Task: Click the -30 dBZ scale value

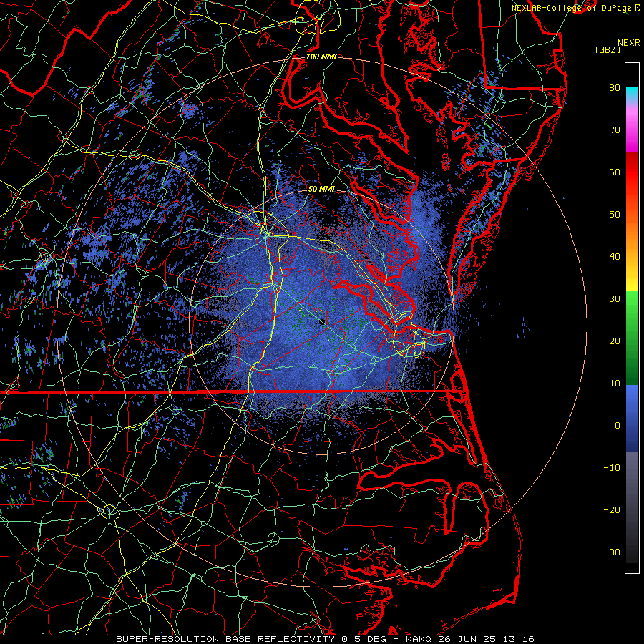Action: coord(612,552)
